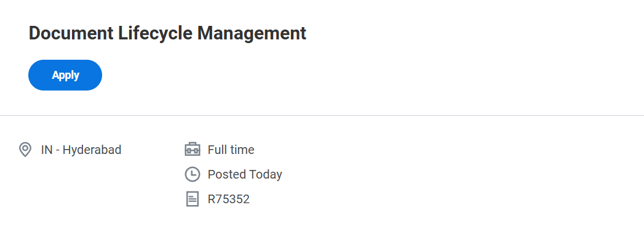644x242 pixels.
Task: Click the horizontal divider below Apply
Action: click(322, 115)
